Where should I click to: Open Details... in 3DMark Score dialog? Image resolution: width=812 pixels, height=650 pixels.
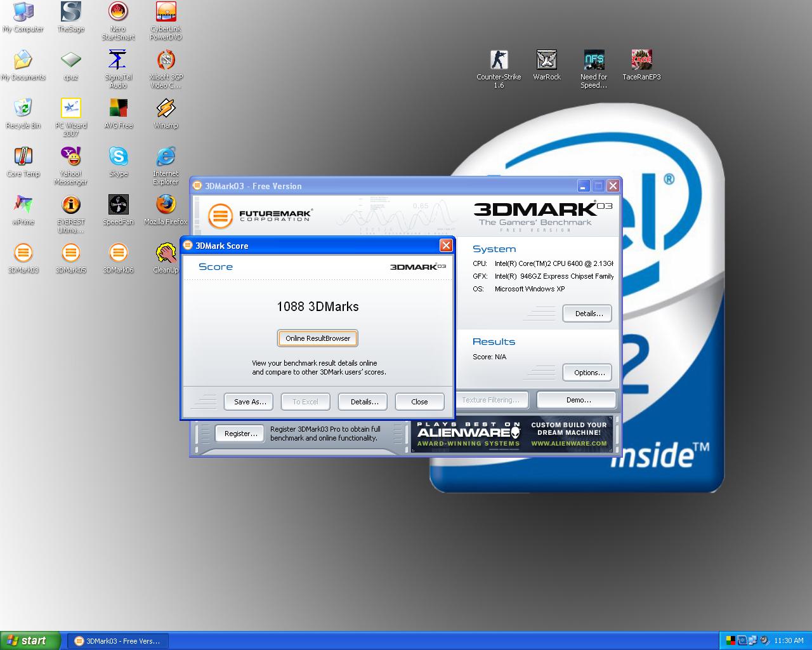click(x=364, y=402)
